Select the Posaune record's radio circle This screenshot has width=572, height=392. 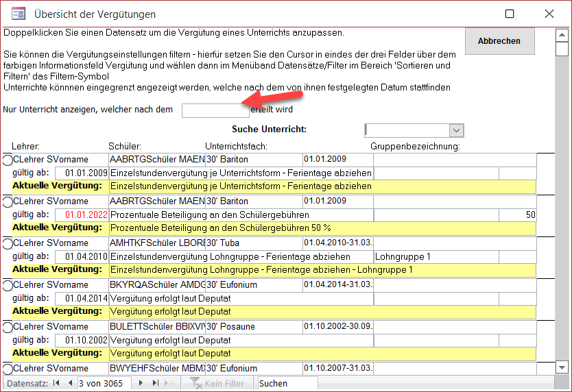pos(8,327)
